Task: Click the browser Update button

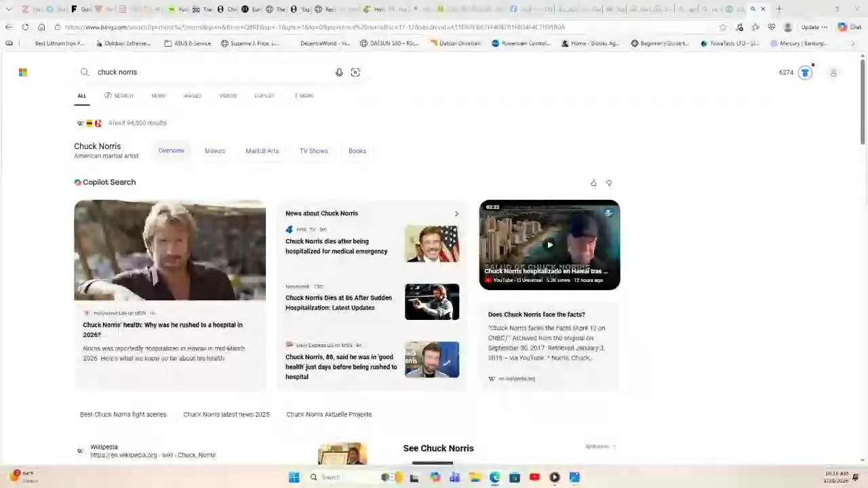Action: click(814, 27)
